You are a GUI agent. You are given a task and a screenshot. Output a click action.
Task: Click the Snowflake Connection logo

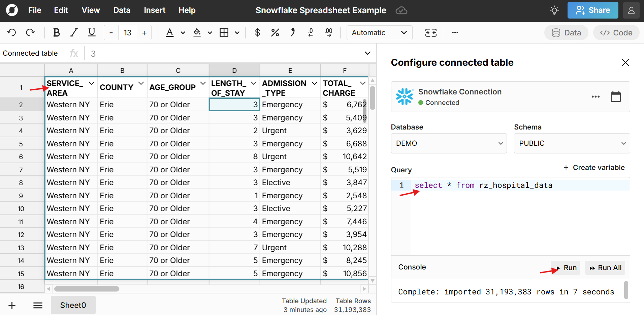[x=404, y=96]
